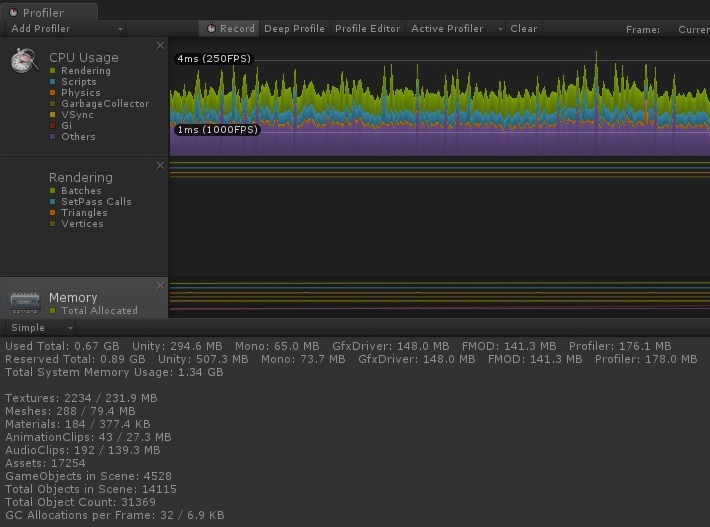Click the Profiler tab bug icon
This screenshot has height=527, width=710.
pos(14,12)
